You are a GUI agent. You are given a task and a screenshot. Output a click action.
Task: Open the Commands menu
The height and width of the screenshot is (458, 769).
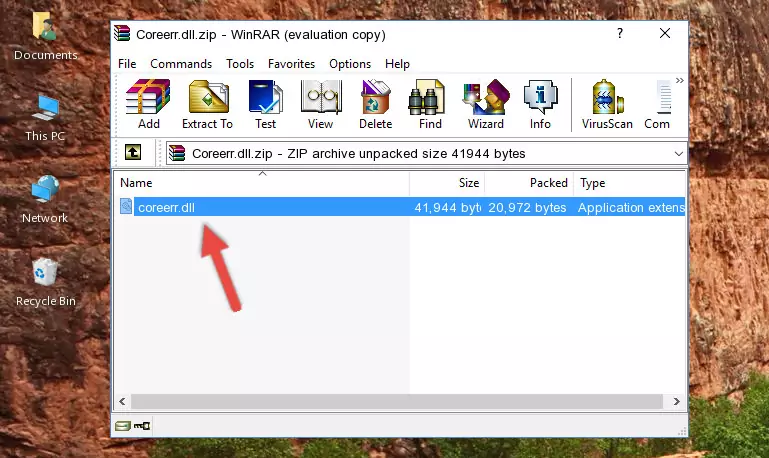(x=181, y=64)
